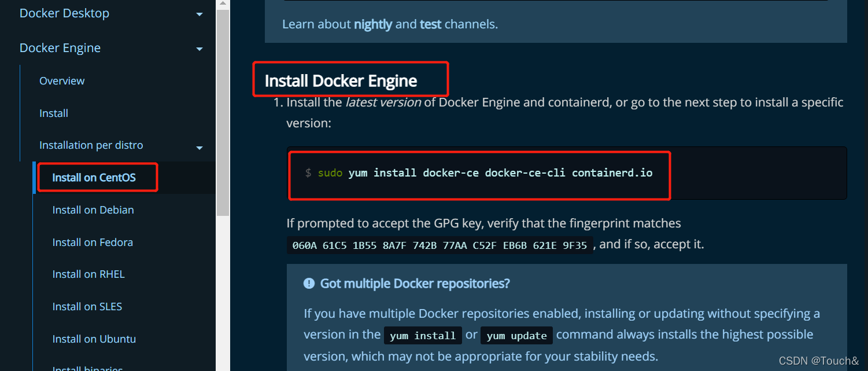Follow the nightly channel link
868x371 pixels.
pyautogui.click(x=373, y=24)
